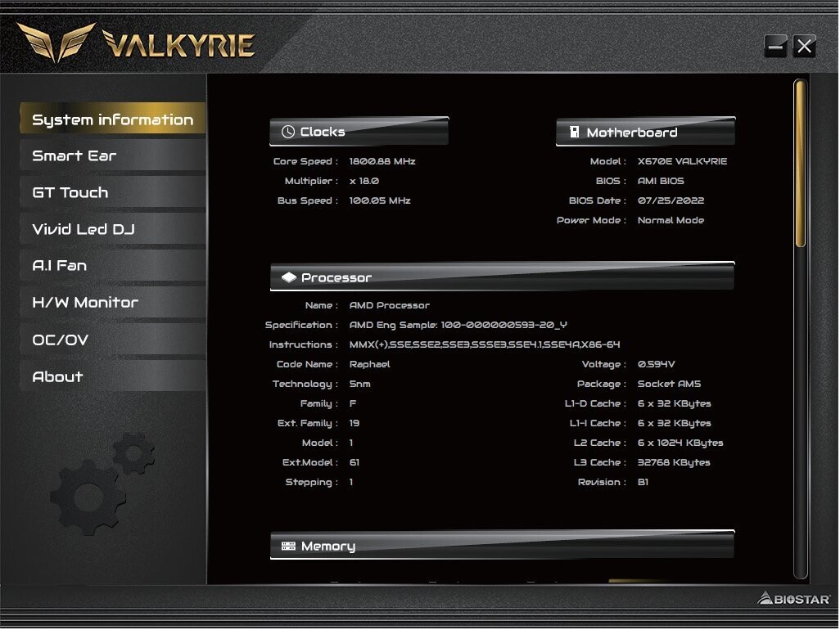
Task: Click the Motherboard header icon
Action: click(575, 132)
